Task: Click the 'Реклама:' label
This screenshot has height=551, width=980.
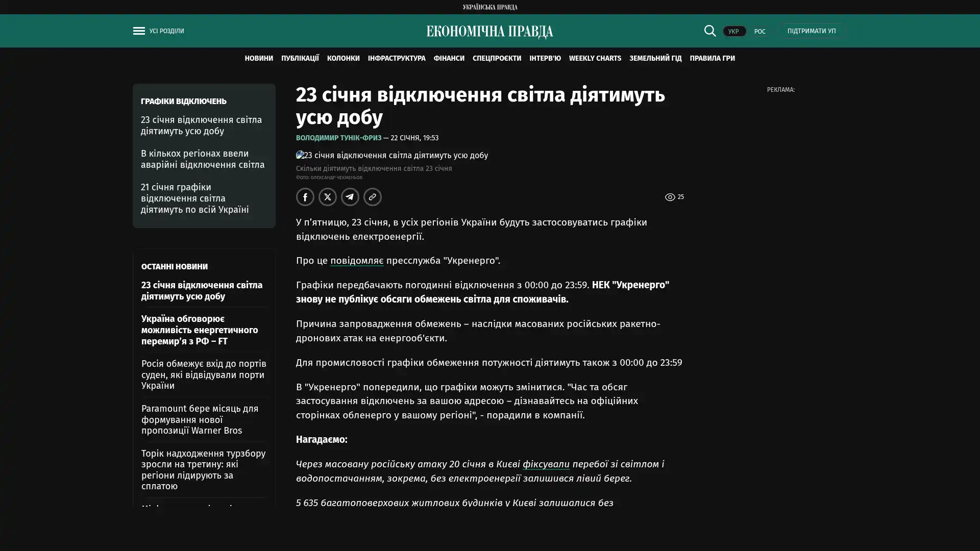Action: 781,90
